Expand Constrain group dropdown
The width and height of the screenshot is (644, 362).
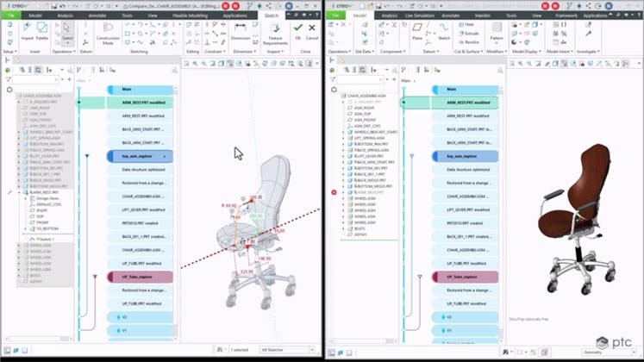point(216,52)
